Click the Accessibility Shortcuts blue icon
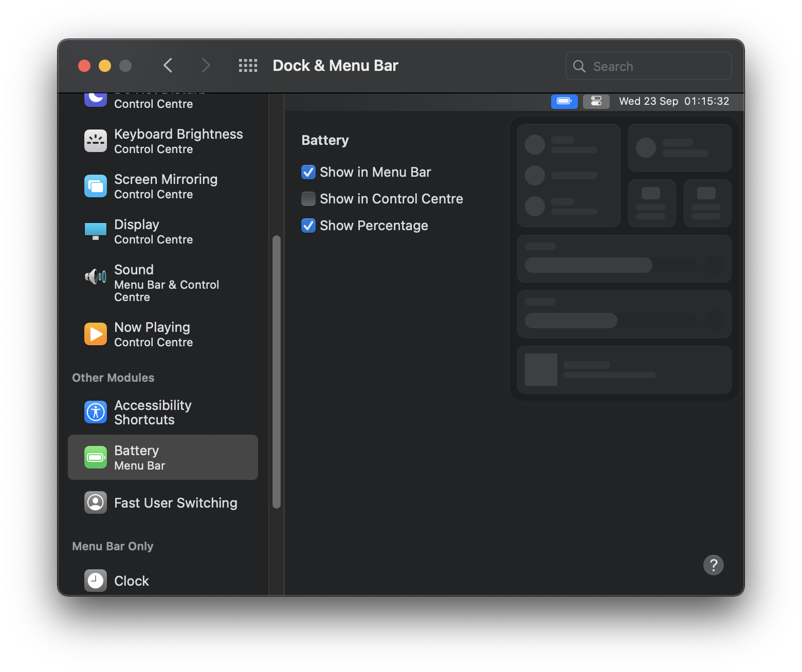 (x=96, y=412)
